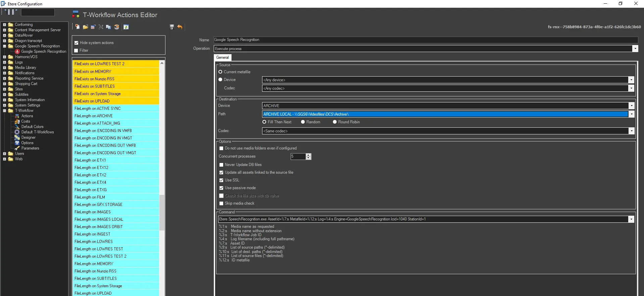Open Designer under T-Workflow tree
Screen dimensions: 644x296
(28, 137)
